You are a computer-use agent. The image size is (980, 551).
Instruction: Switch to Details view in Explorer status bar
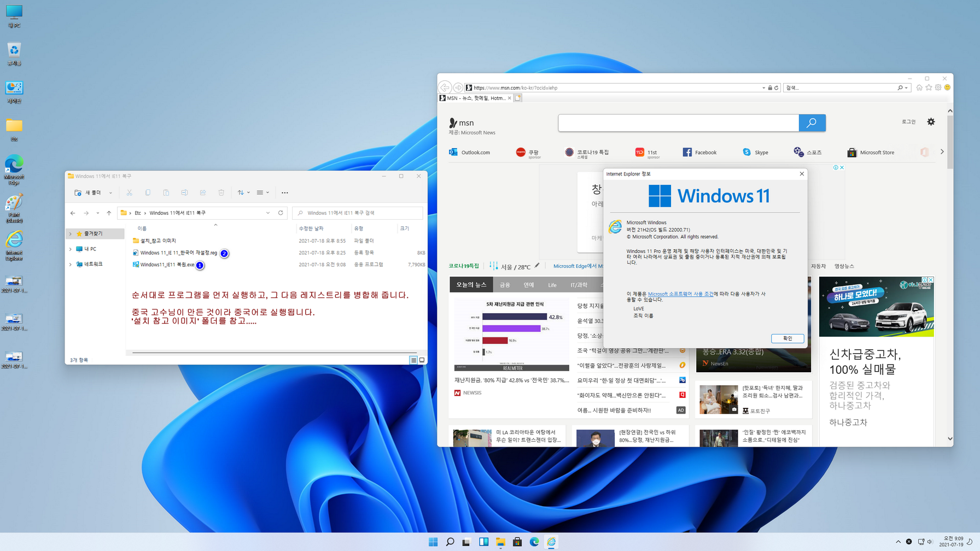pyautogui.click(x=413, y=360)
